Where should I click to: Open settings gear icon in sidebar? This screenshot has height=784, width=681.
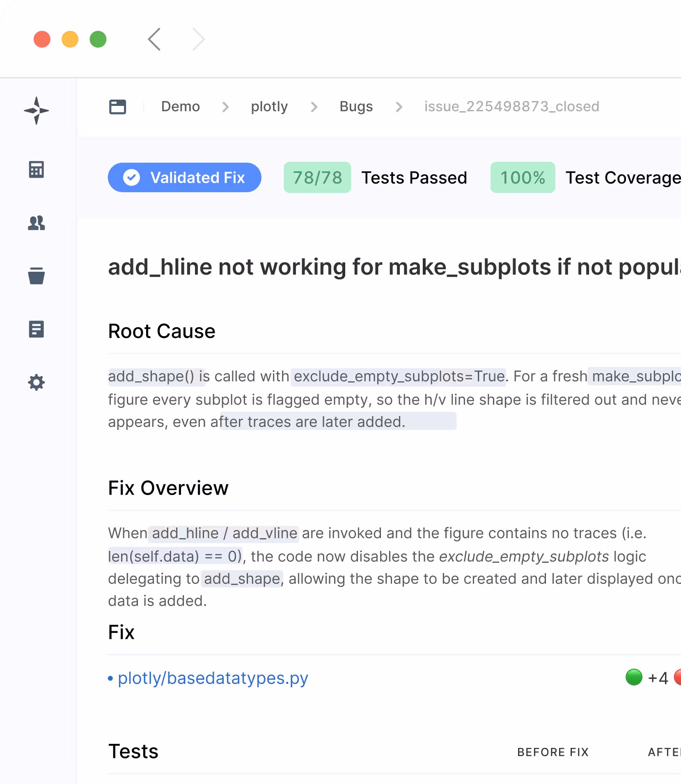(36, 382)
